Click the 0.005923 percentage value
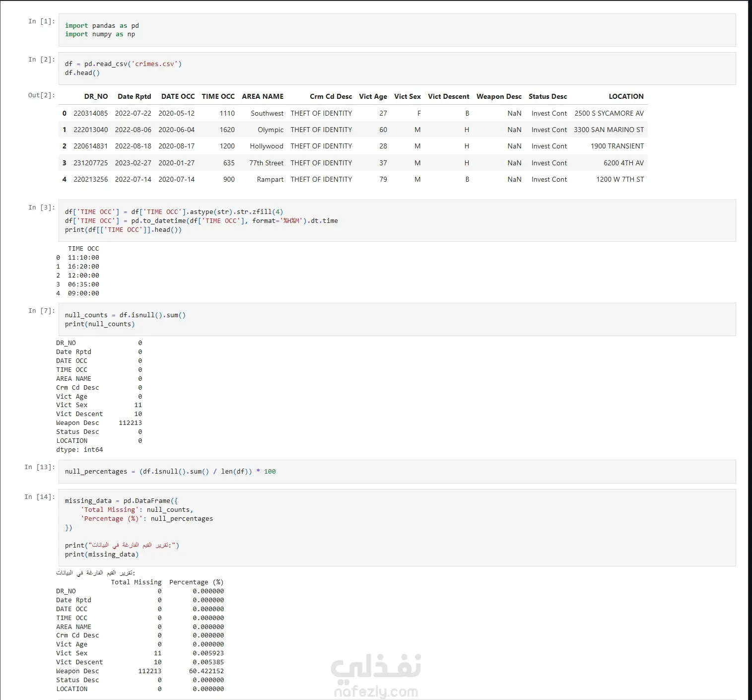This screenshot has width=752, height=700. pos(208,653)
